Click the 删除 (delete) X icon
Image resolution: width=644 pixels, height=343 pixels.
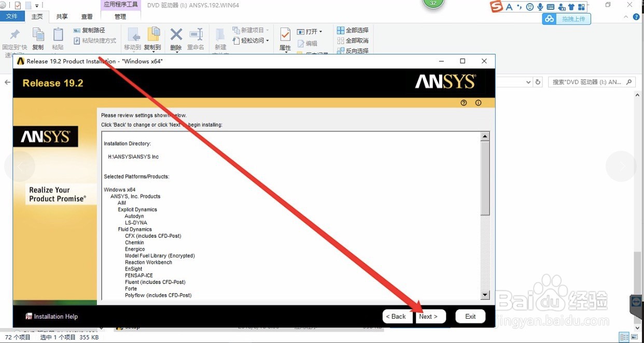[176, 34]
